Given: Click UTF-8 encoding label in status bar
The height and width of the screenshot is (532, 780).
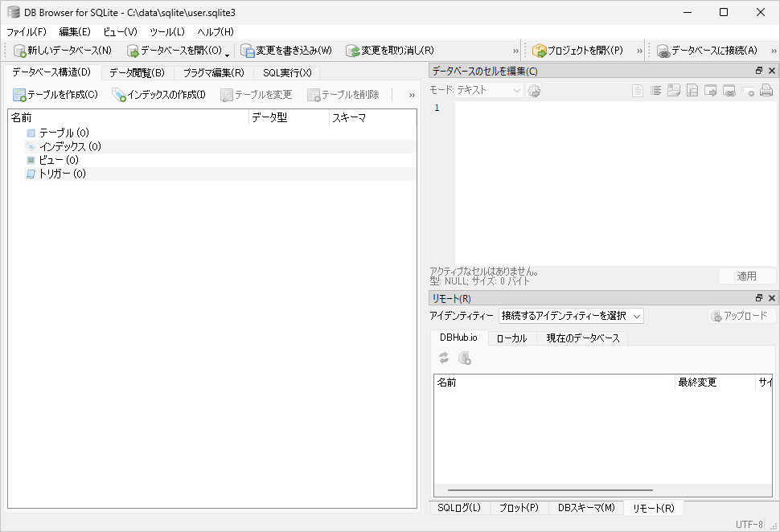Looking at the screenshot, I should tap(749, 524).
